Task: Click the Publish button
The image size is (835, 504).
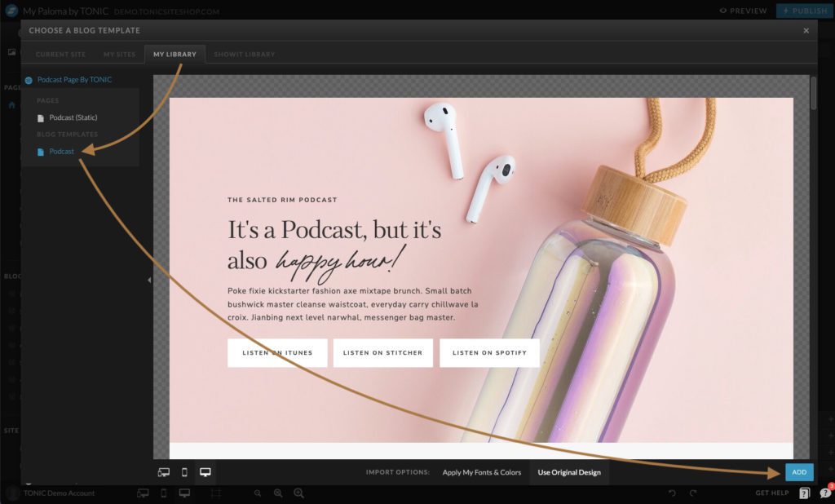Action: coord(804,11)
